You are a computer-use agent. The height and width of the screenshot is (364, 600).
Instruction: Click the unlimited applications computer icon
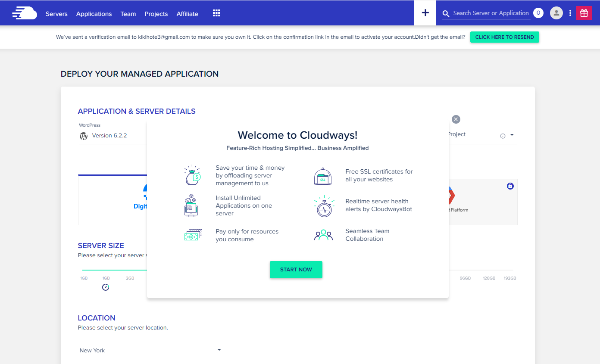(191, 205)
